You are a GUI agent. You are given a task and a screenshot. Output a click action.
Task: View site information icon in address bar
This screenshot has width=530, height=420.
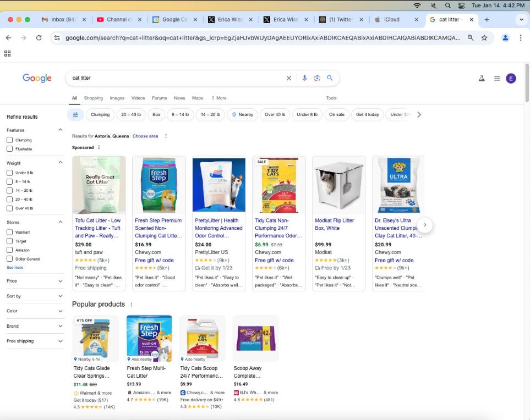pos(57,38)
